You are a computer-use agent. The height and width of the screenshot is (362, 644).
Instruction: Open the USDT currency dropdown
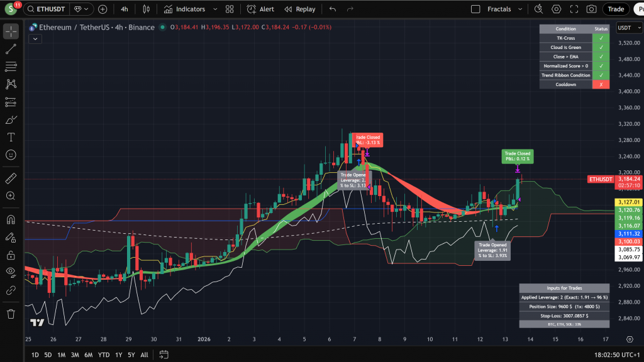click(x=627, y=28)
